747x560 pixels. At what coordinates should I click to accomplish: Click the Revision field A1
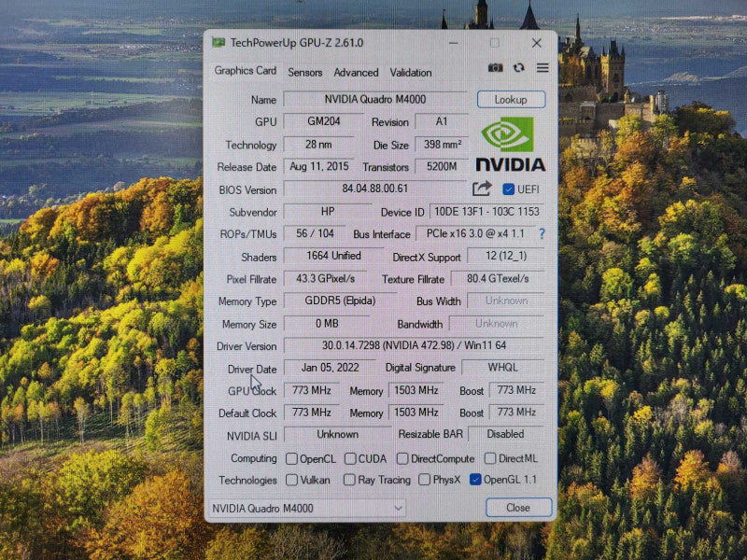click(442, 121)
